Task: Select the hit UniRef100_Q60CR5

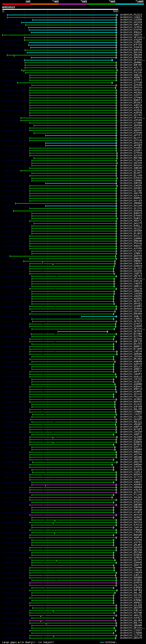Action: (131, 608)
